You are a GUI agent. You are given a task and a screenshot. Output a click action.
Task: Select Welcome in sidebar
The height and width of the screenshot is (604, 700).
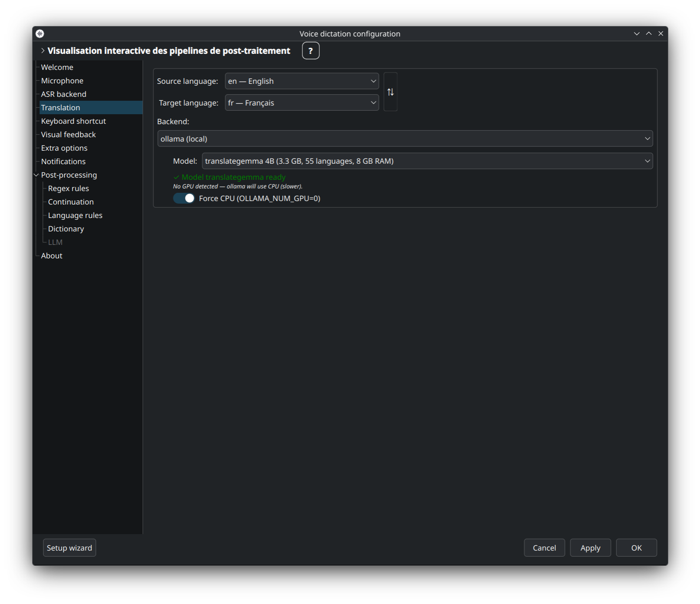pos(57,67)
